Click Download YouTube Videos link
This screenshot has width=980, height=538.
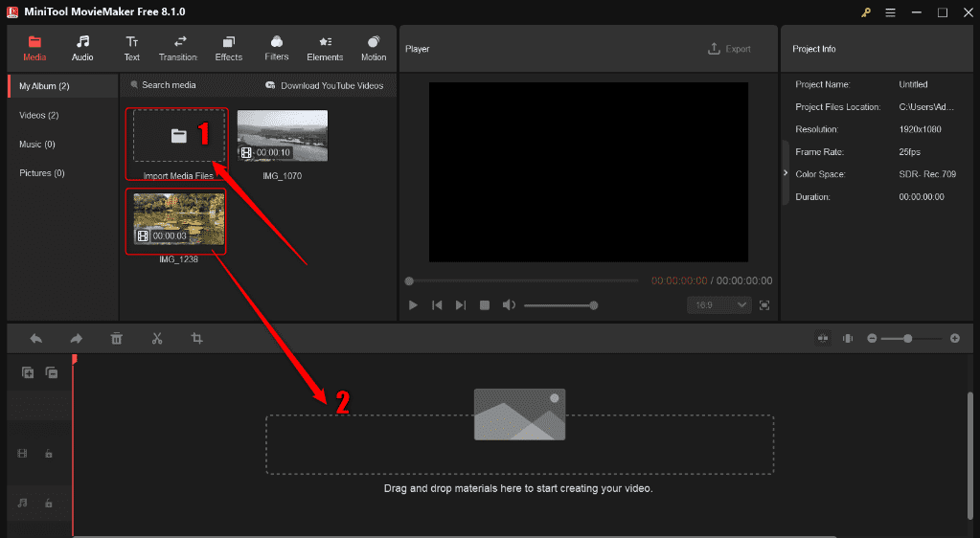325,85
